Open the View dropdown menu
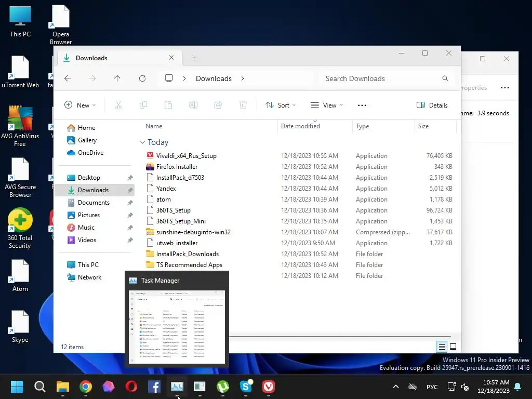 pos(327,105)
